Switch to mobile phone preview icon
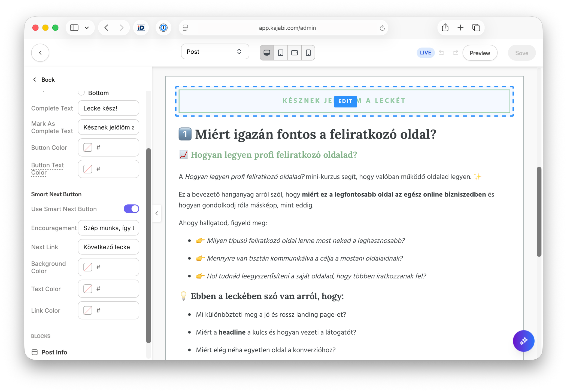The image size is (567, 392). (308, 53)
